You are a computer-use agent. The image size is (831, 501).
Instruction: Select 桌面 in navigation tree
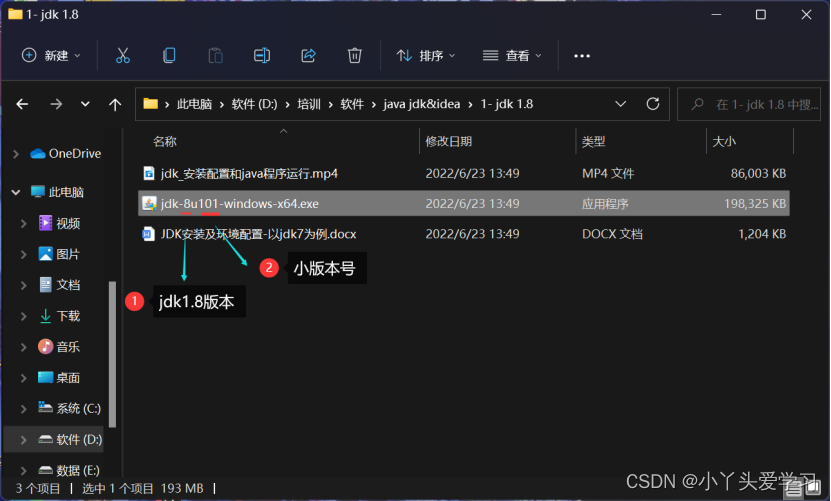tap(68, 378)
